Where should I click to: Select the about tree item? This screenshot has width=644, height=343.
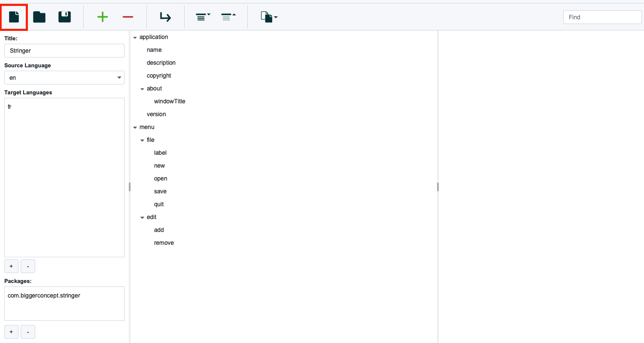(154, 88)
